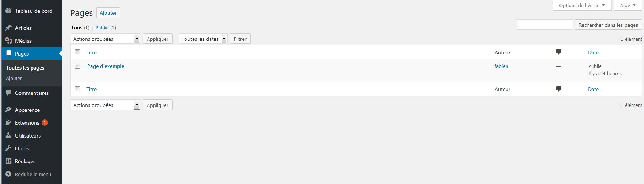
Task: Expand Options de l'écran panel
Action: 582,5
